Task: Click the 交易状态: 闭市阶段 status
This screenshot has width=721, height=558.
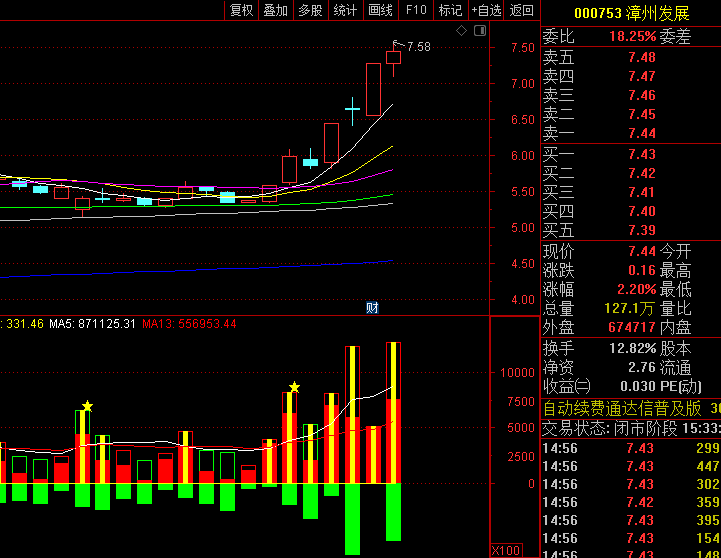Action: coord(610,429)
